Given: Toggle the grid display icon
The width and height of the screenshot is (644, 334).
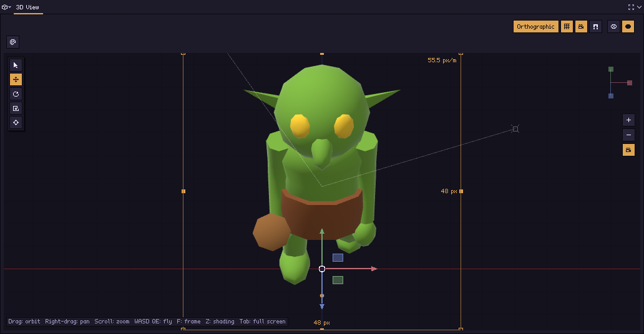Looking at the screenshot, I should coord(567,27).
